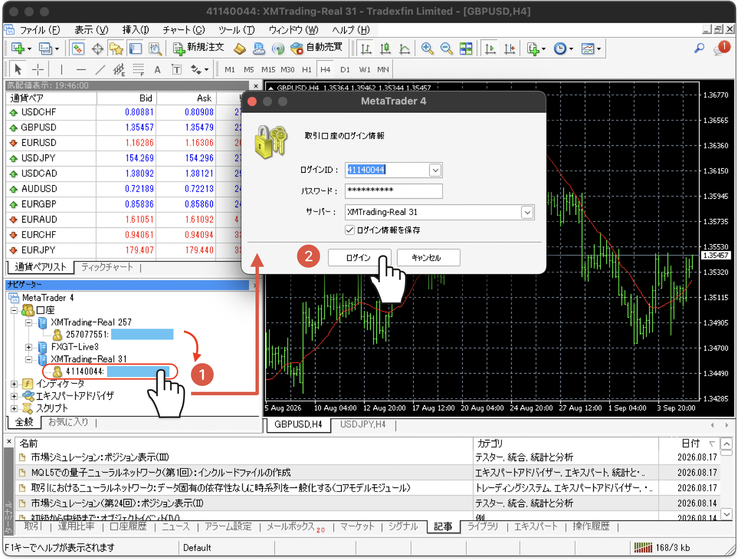
Task: Expand the インディケータ tree node
Action: tap(14, 384)
